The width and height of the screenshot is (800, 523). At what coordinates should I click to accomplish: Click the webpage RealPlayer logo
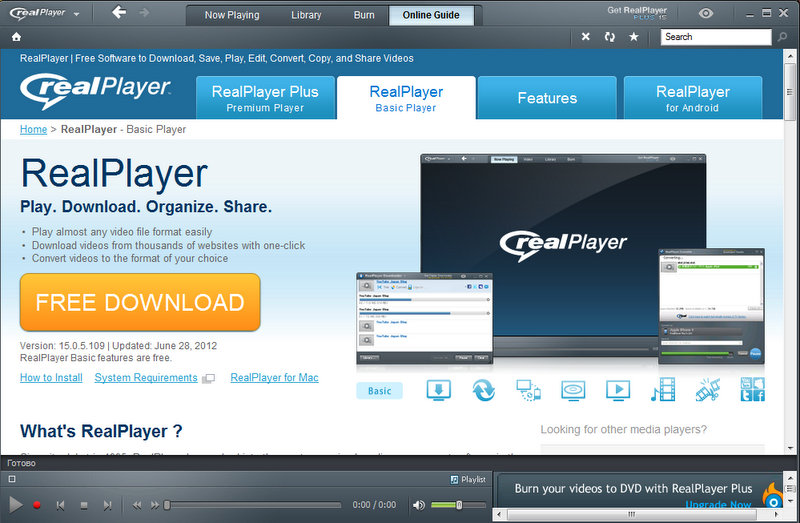pyautogui.click(x=95, y=91)
